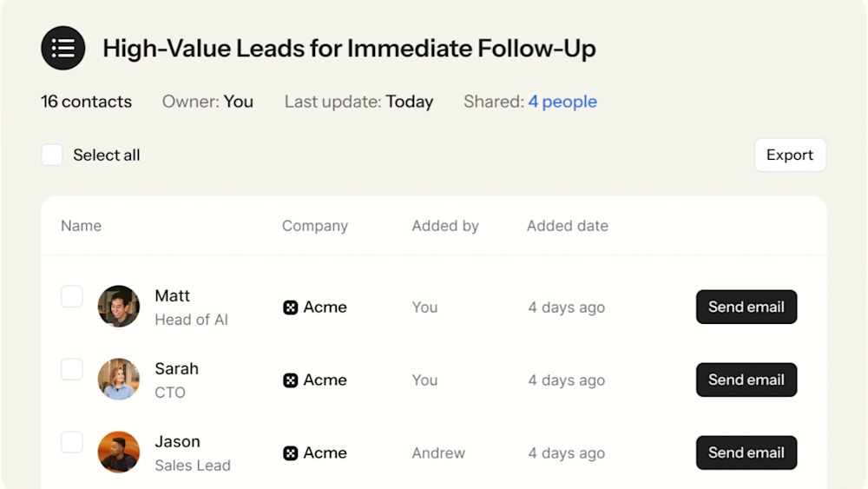868x489 pixels.
Task: Open the 4 people shared link
Action: point(562,102)
